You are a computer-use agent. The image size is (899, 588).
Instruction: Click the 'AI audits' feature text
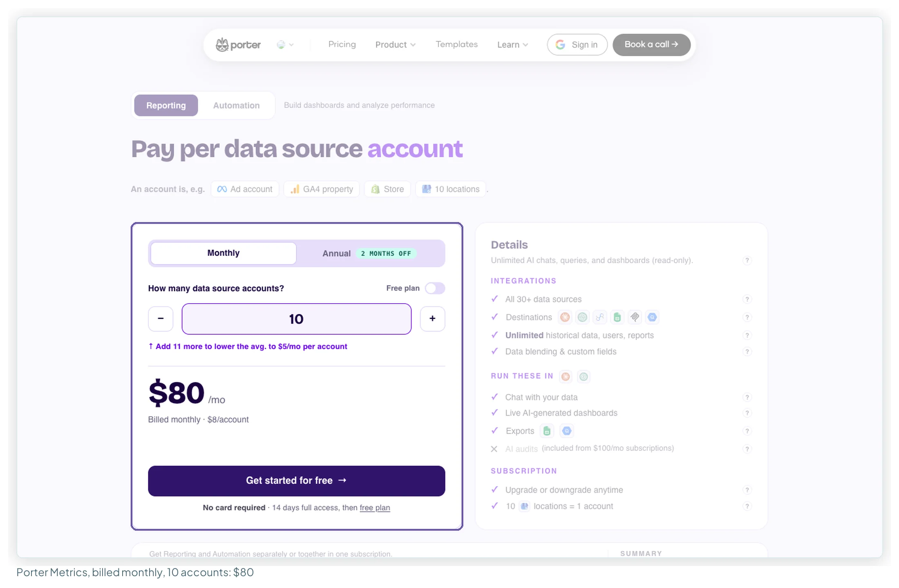click(521, 449)
